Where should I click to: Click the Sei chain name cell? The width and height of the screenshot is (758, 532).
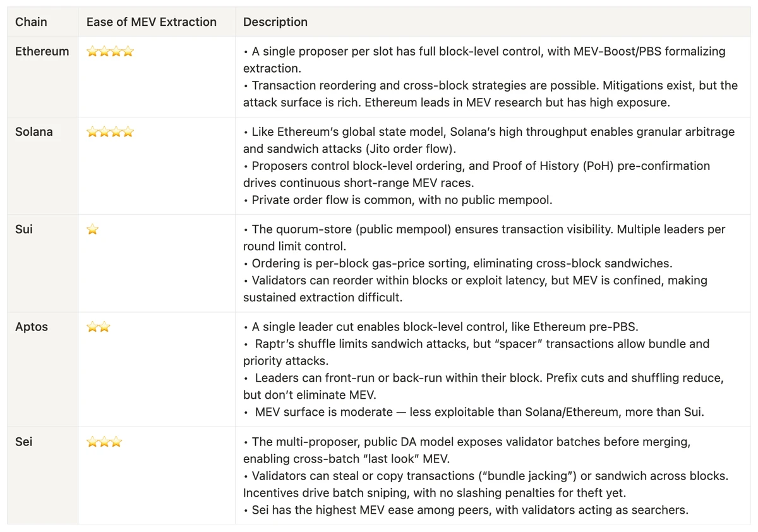pos(24,442)
